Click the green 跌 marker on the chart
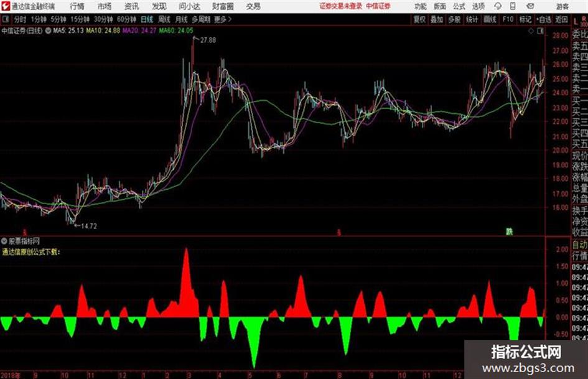 pos(509,232)
